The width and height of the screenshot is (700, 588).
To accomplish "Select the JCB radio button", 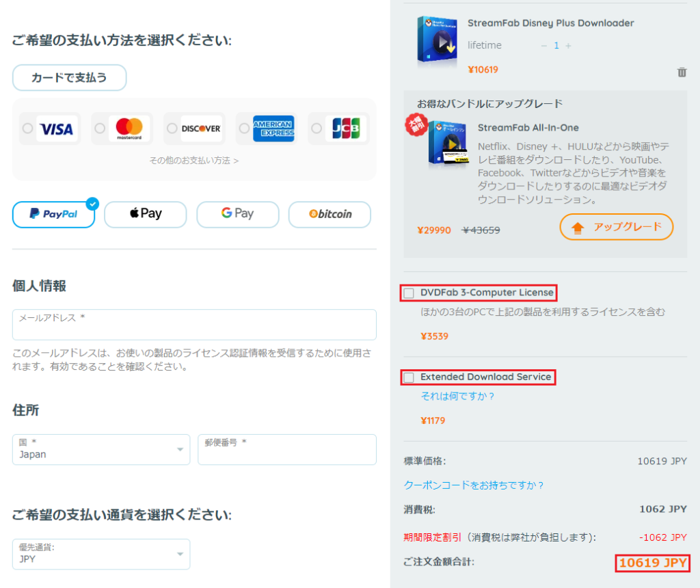I will point(317,129).
